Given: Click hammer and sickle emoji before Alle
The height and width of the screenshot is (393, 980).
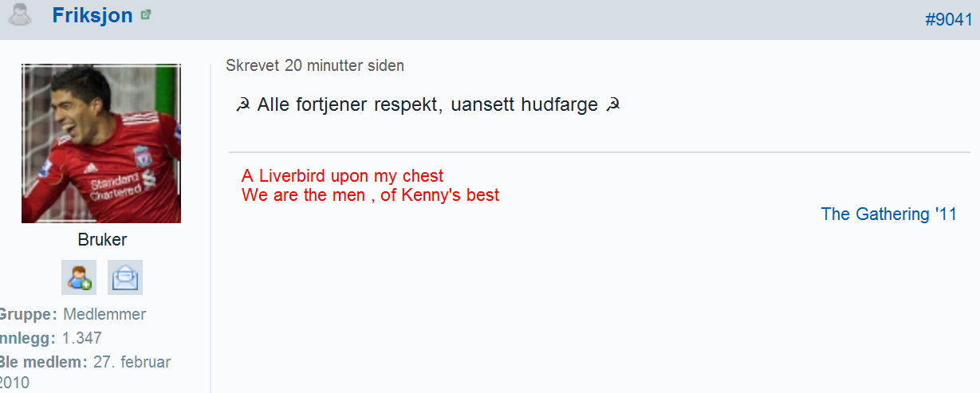Looking at the screenshot, I should [x=243, y=105].
